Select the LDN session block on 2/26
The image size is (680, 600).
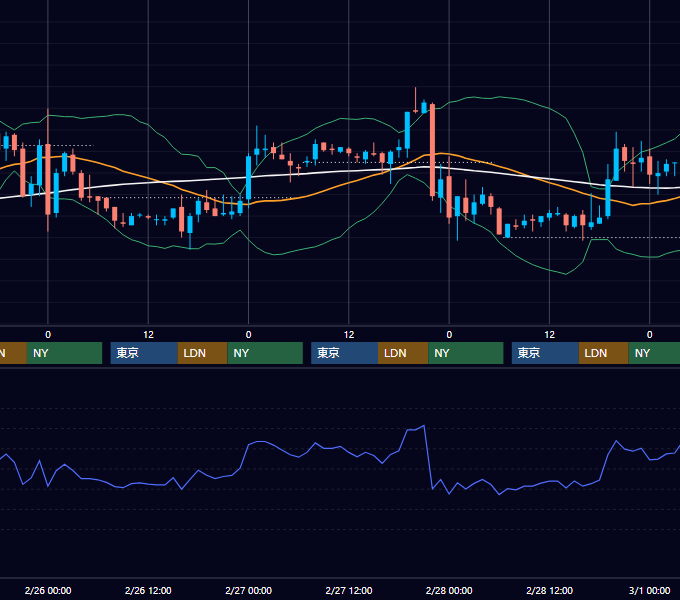(203, 353)
